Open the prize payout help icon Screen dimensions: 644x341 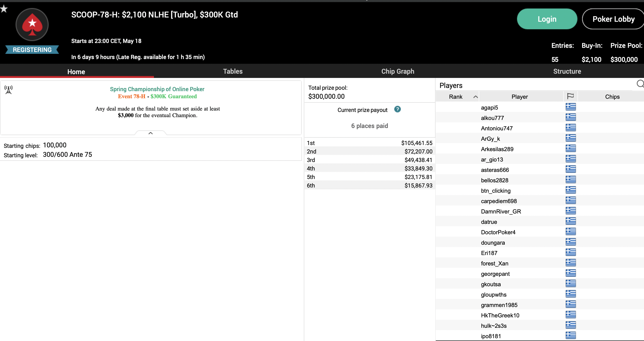pos(397,109)
